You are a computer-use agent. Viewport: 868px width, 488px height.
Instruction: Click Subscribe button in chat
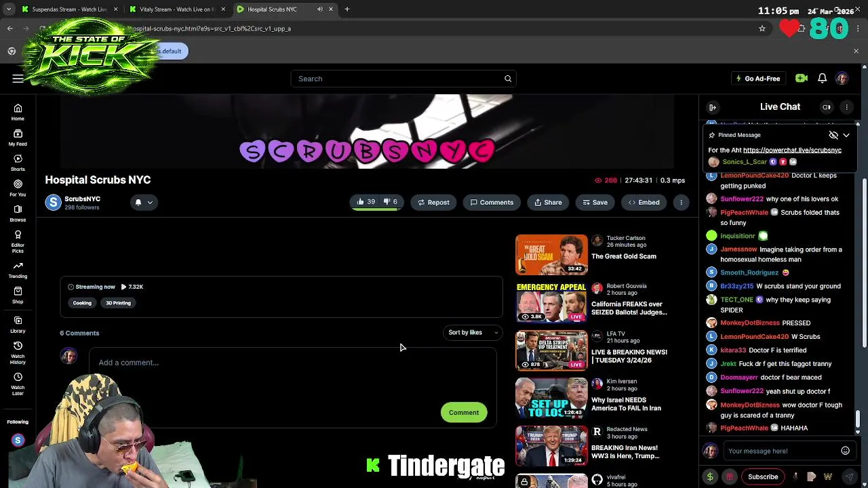(763, 476)
